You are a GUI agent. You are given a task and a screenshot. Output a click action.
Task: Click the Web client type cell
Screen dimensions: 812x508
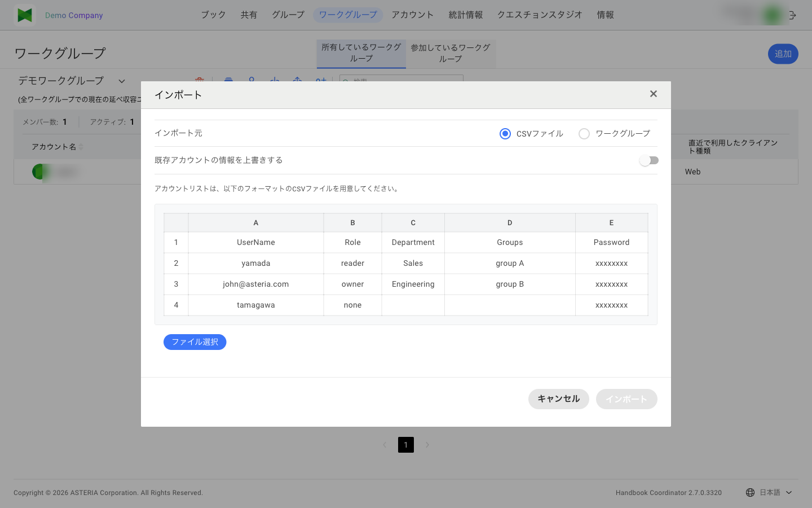pos(693,172)
